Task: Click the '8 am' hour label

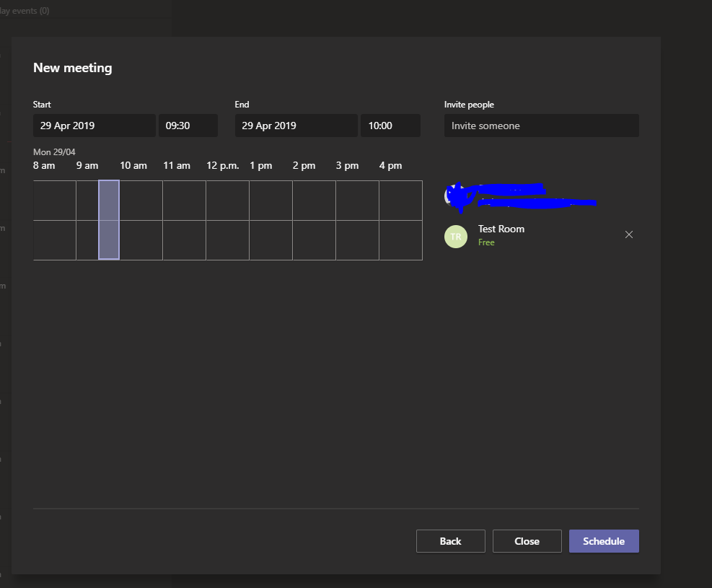Action: (44, 166)
